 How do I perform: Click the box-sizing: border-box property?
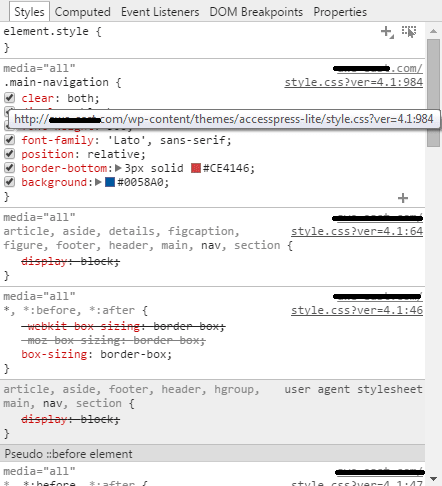(x=97, y=354)
